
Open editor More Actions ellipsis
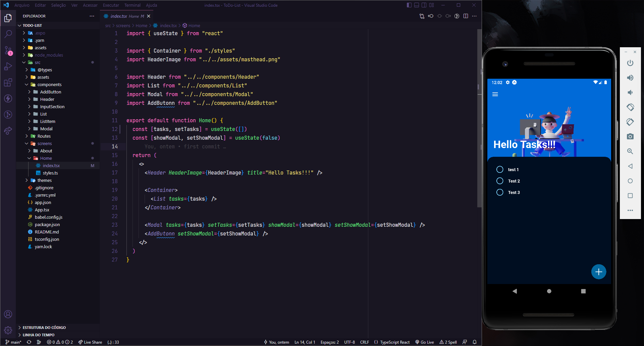pos(474,16)
